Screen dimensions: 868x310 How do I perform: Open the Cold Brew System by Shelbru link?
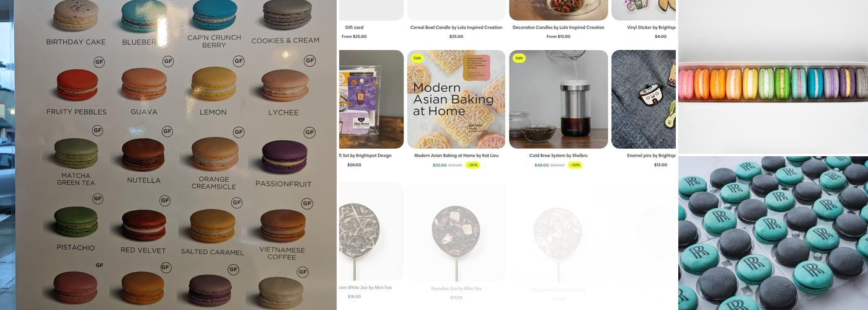[x=558, y=156]
